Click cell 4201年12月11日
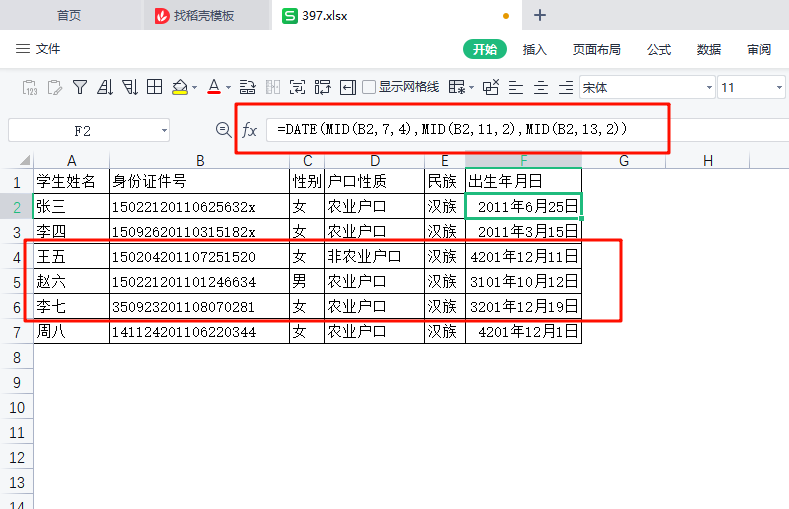789x509 pixels. [x=524, y=257]
